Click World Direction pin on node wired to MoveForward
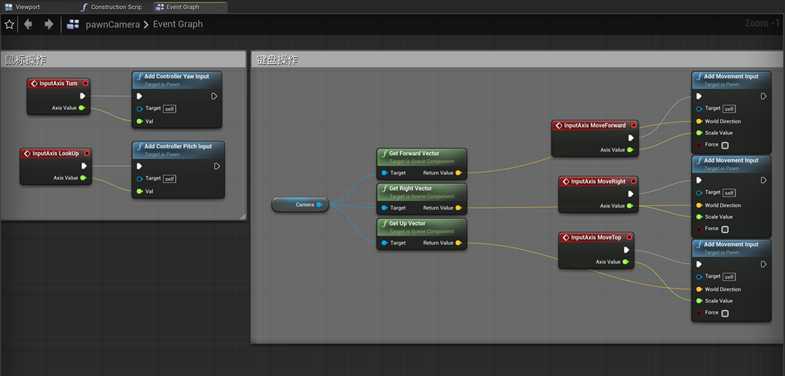 [699, 121]
